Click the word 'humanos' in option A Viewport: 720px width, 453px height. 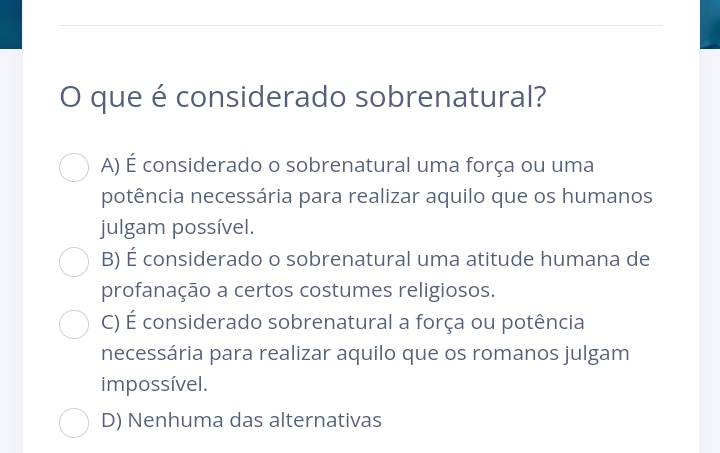click(x=607, y=196)
